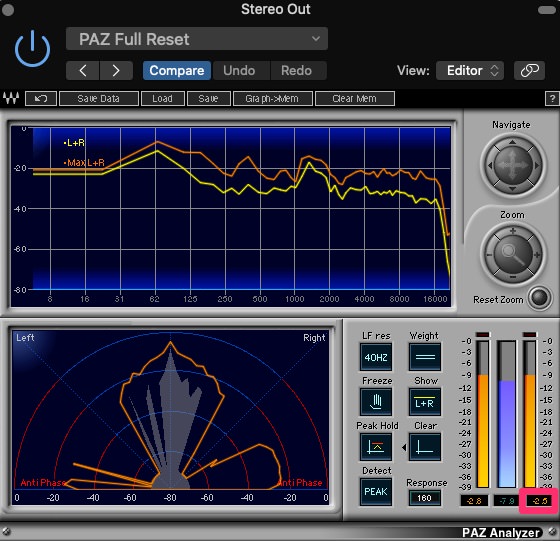Toggle the Compare button
The image size is (560, 541).
(x=177, y=70)
